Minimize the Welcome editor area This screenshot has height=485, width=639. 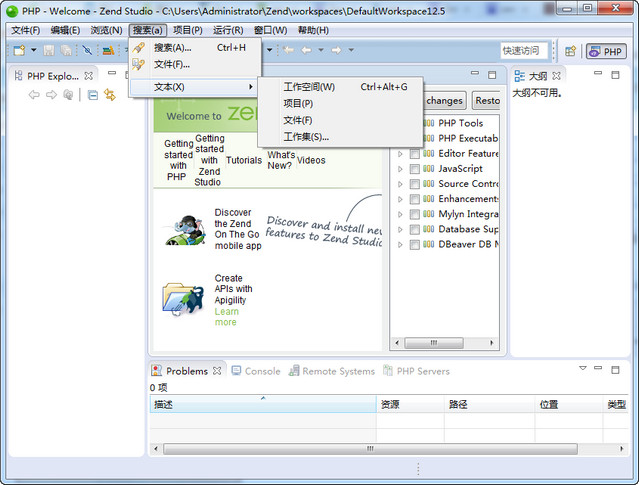click(x=475, y=73)
